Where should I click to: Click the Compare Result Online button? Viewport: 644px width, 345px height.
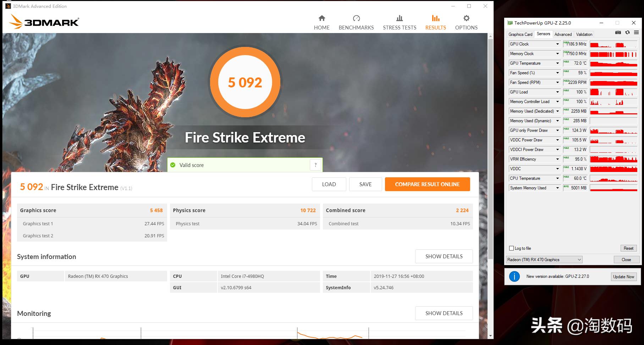tap(427, 184)
